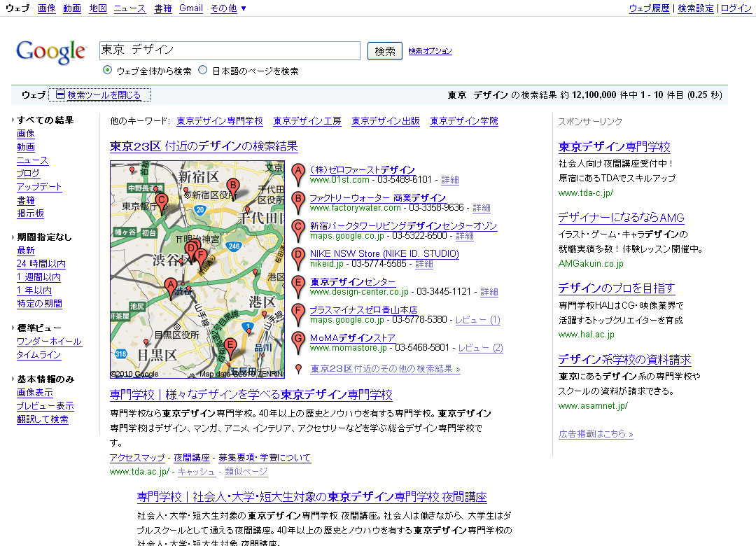This screenshot has width=756, height=546.
Task: Open 東京デザイン専門学校 sponsored ad link
Action: (614, 147)
